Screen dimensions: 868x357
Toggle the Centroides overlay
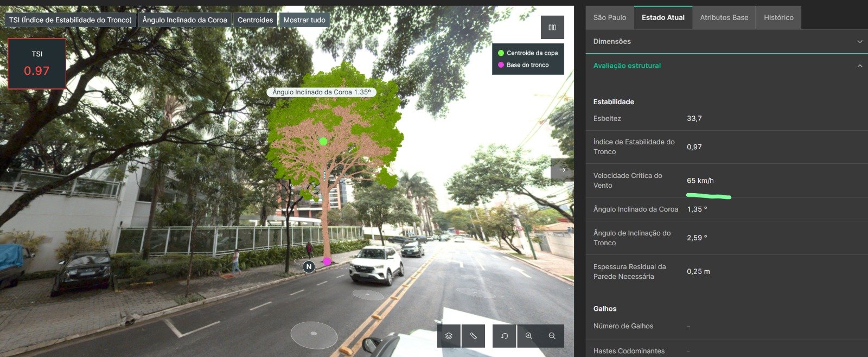click(x=256, y=20)
